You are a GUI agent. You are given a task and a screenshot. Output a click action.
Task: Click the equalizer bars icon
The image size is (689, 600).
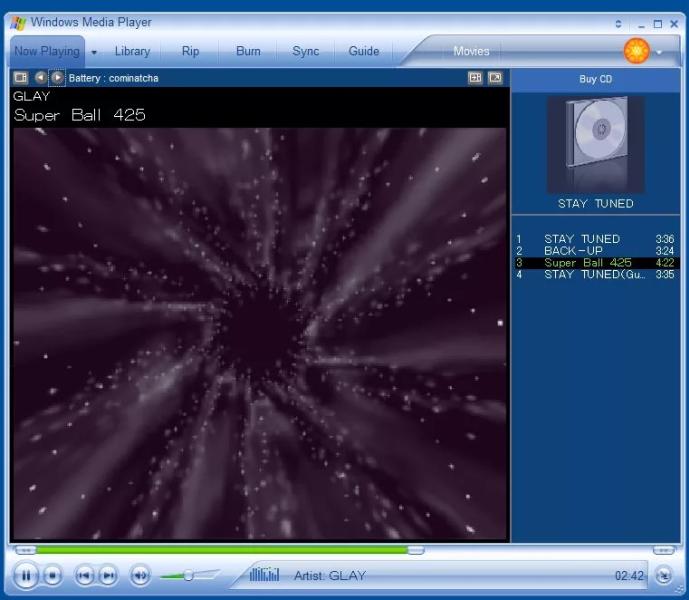coord(264,574)
